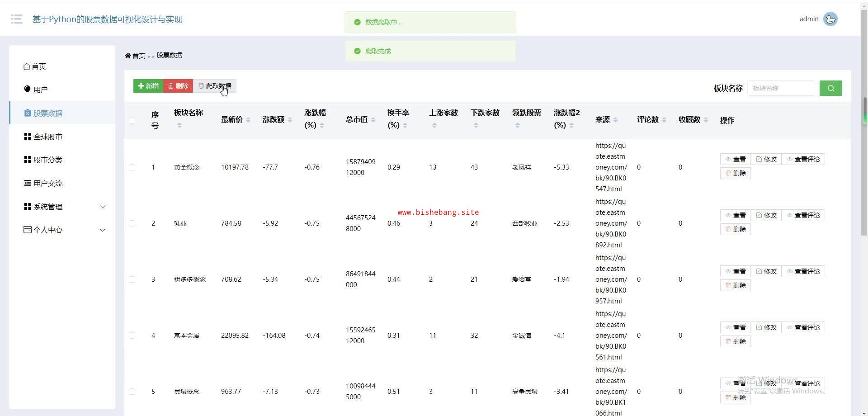Sort by 收藏数 column sort arrows

coord(706,120)
